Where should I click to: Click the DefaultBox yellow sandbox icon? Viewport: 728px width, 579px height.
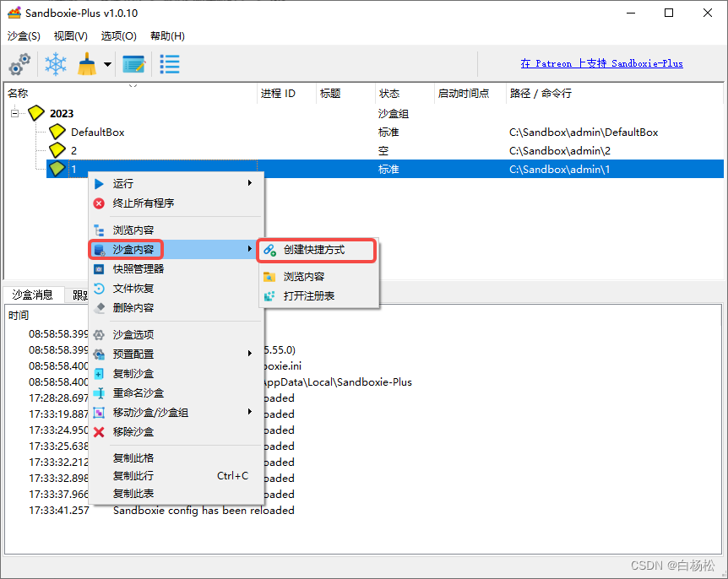[57, 132]
